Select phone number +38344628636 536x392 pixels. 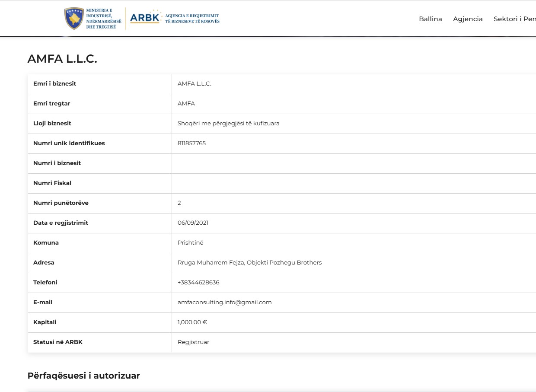coord(198,282)
